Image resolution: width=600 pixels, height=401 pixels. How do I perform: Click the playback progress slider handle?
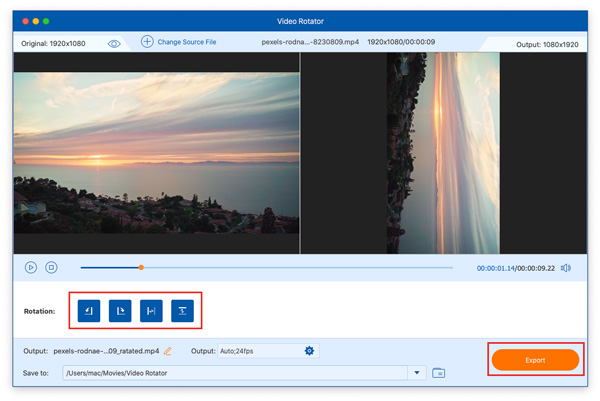click(x=141, y=267)
